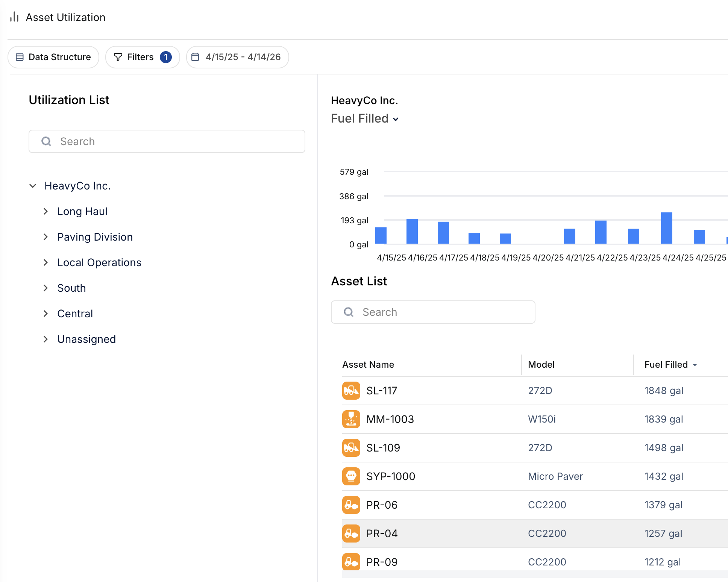Click the MM-1003 milling machine icon
The width and height of the screenshot is (728, 582).
(351, 419)
